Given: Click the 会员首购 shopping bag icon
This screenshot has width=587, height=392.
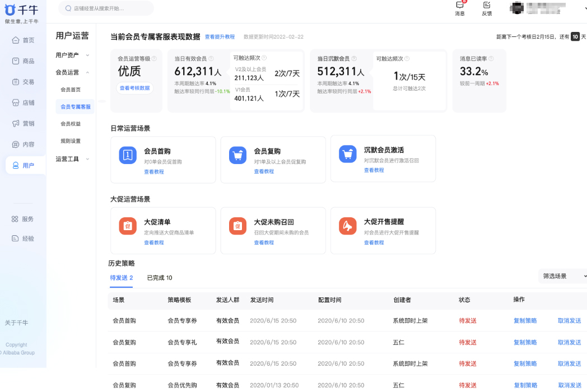Looking at the screenshot, I should (127, 156).
